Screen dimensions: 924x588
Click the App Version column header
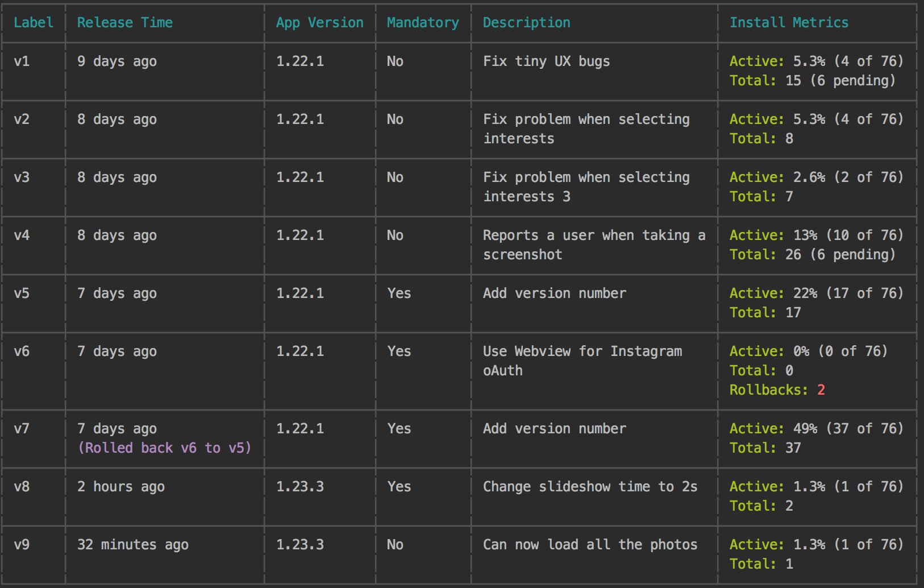(x=320, y=23)
